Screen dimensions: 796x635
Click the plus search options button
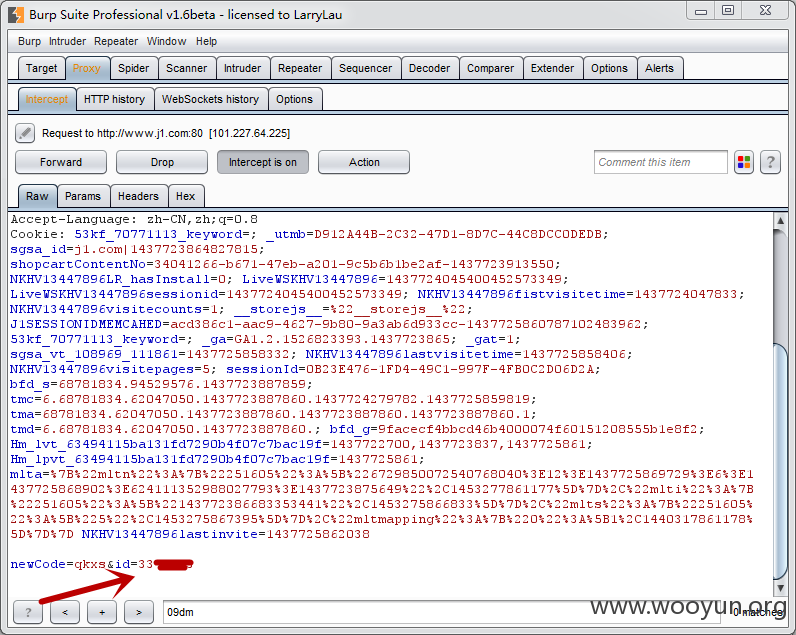(x=102, y=612)
